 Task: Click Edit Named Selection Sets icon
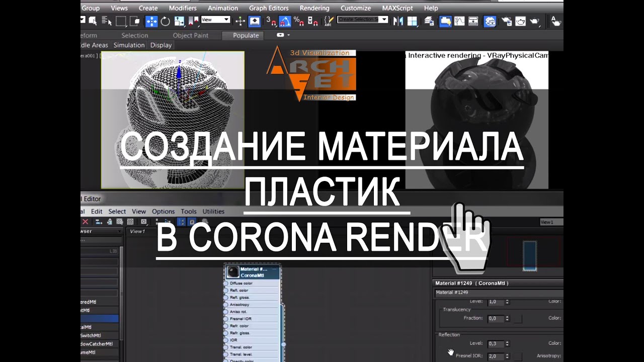click(328, 21)
